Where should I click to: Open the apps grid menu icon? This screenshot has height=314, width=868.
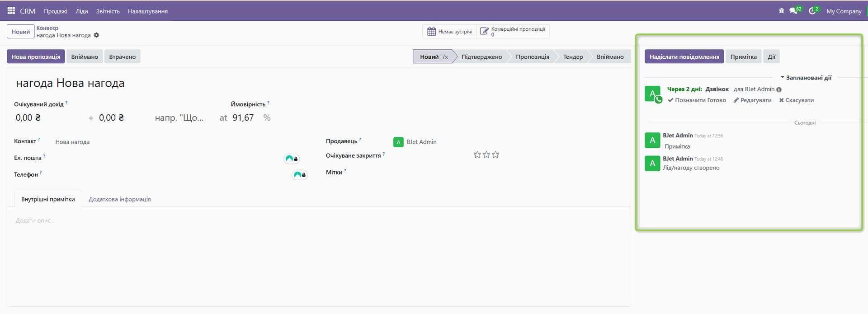tap(11, 11)
